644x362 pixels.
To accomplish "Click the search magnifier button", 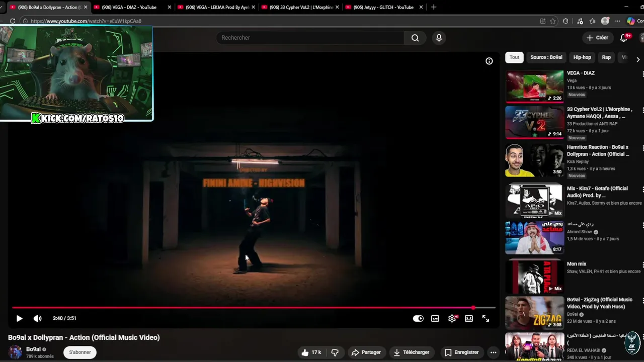I will [x=415, y=38].
